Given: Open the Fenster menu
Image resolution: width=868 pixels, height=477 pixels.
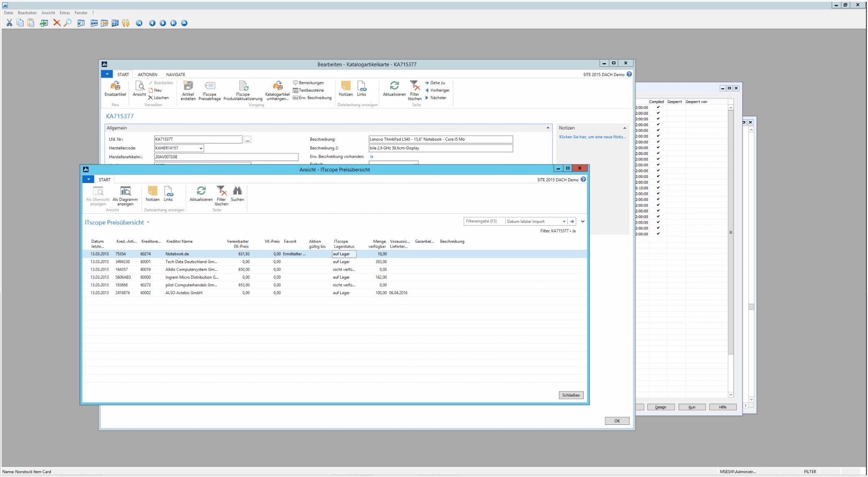Looking at the screenshot, I should coord(81,13).
